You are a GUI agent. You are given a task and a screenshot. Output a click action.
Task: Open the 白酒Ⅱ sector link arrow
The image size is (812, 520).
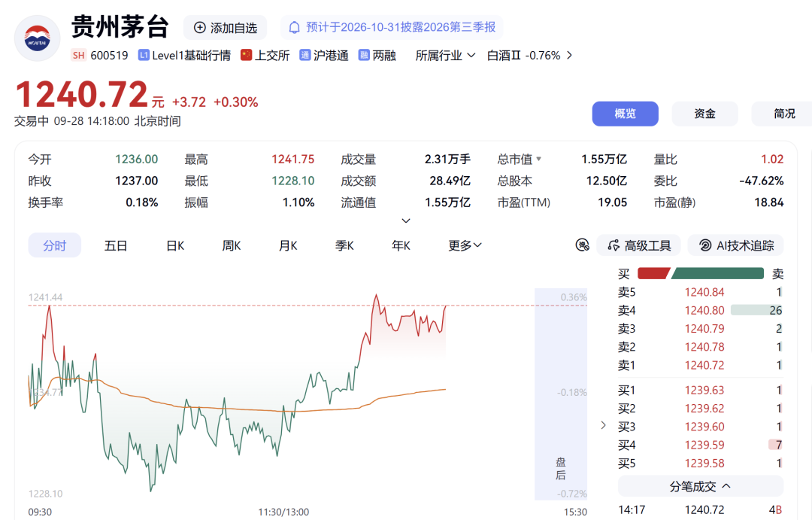click(x=570, y=56)
